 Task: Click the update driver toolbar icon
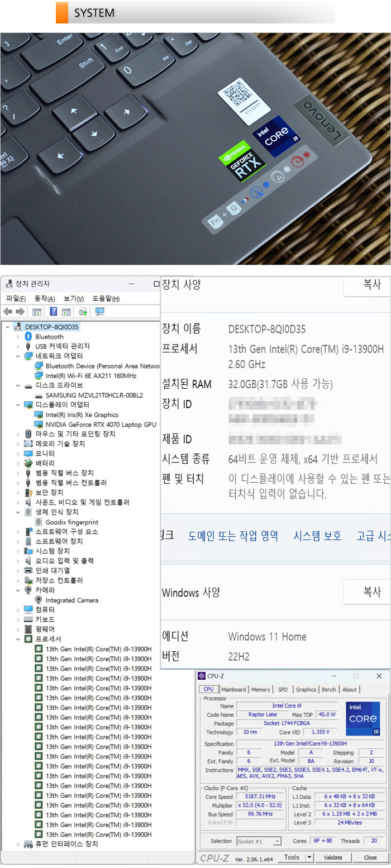(x=83, y=312)
